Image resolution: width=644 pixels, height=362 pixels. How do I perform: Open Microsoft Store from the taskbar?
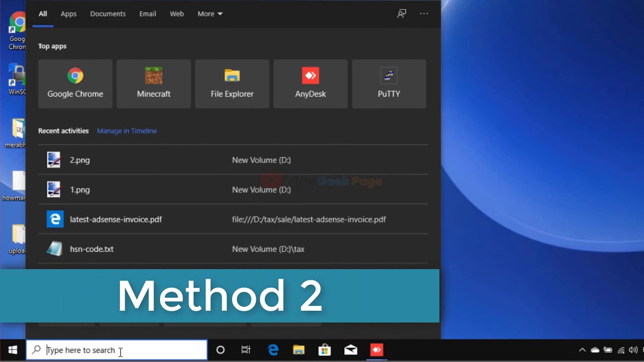[325, 350]
